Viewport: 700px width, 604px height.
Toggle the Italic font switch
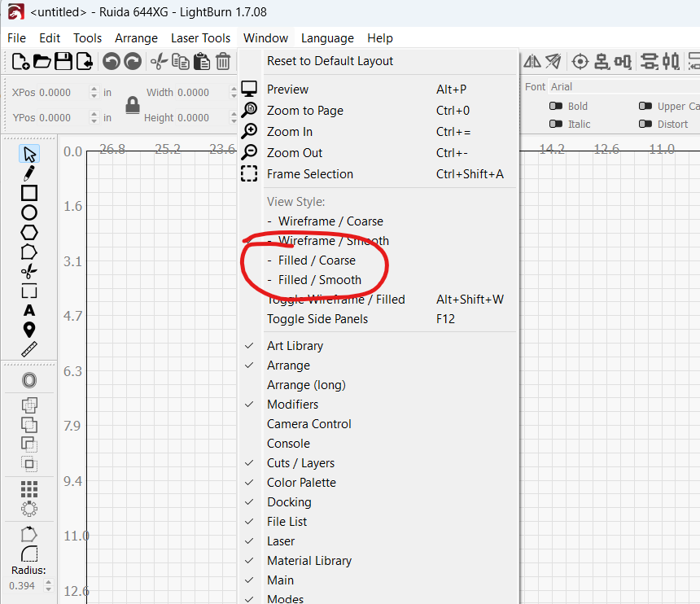(556, 124)
